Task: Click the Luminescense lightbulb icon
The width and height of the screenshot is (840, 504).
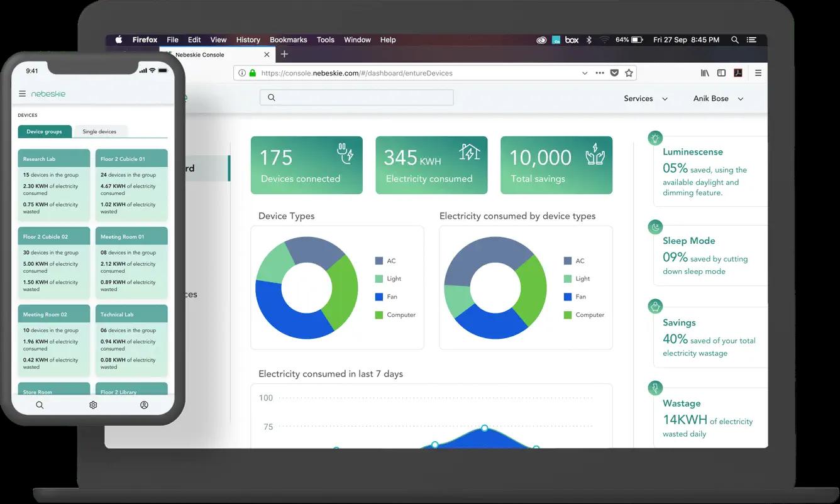Action: [x=655, y=138]
